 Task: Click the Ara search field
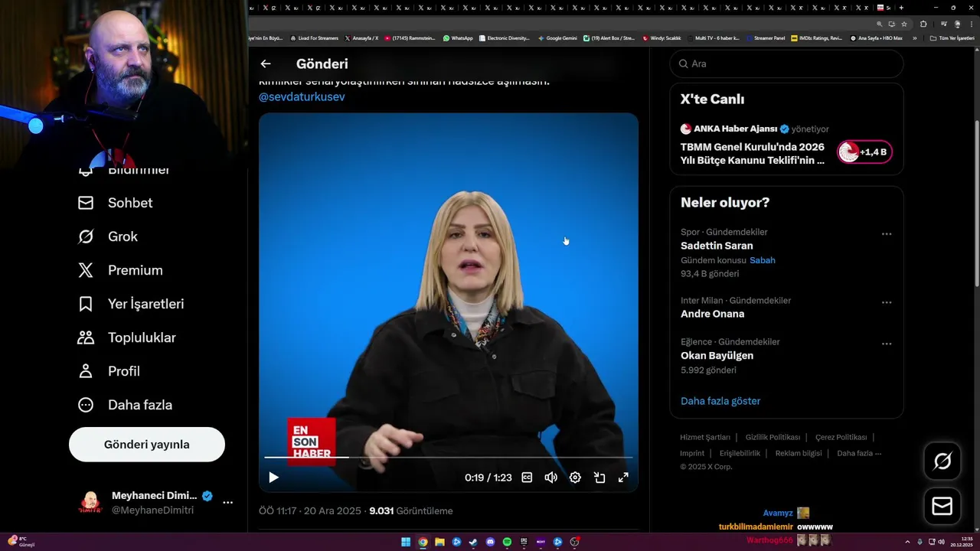pos(786,64)
